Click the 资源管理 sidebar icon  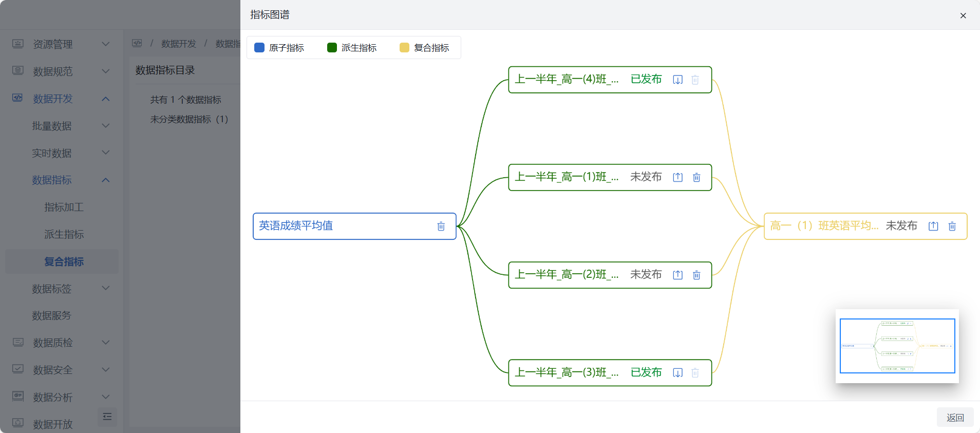18,44
